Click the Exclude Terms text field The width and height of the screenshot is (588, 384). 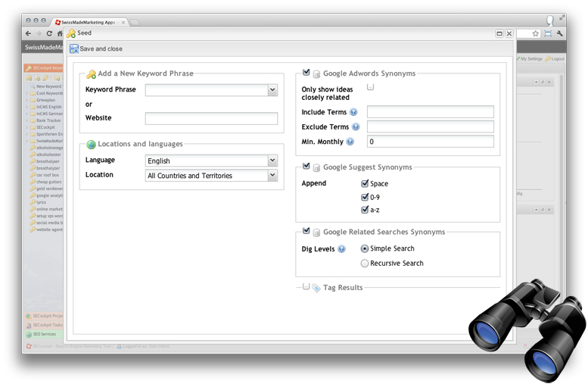[430, 126]
